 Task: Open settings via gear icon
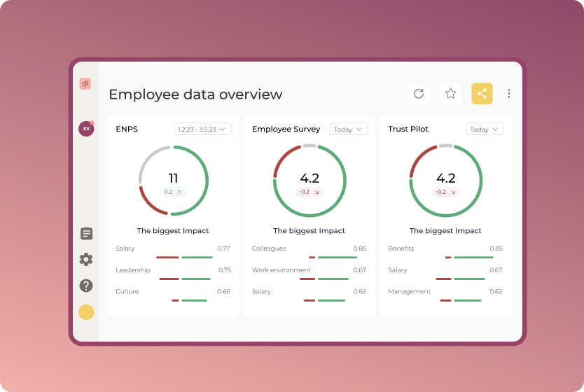pyautogui.click(x=86, y=260)
